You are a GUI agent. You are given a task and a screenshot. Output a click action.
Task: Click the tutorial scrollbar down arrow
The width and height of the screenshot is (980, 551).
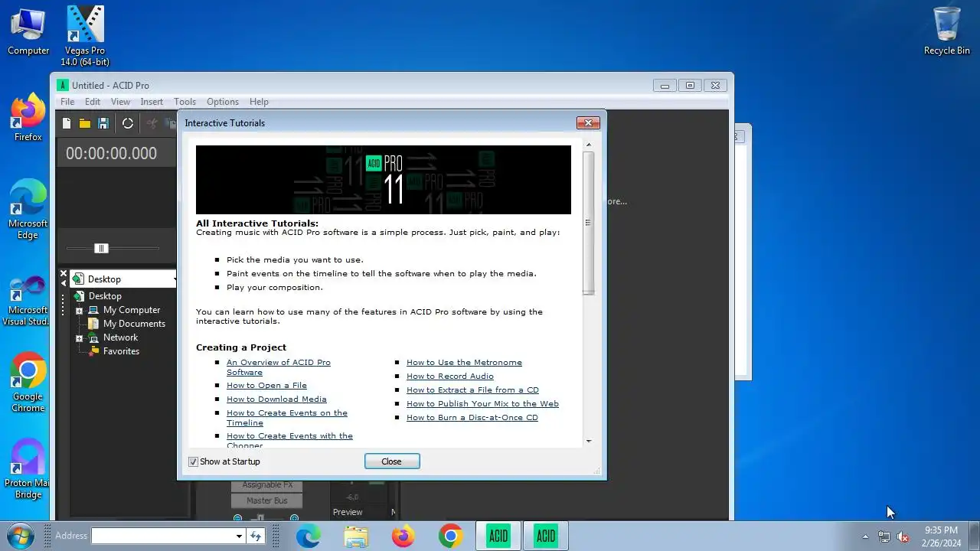(x=588, y=441)
